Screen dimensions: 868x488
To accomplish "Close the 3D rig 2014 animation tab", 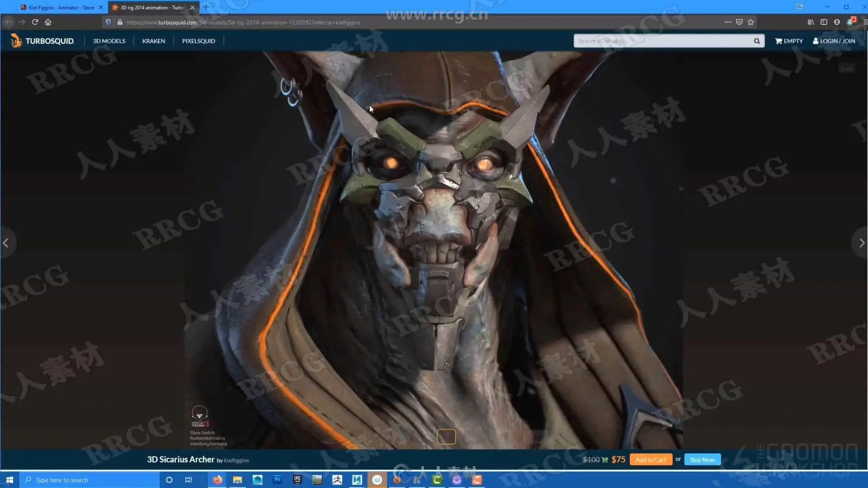I will tap(192, 7).
